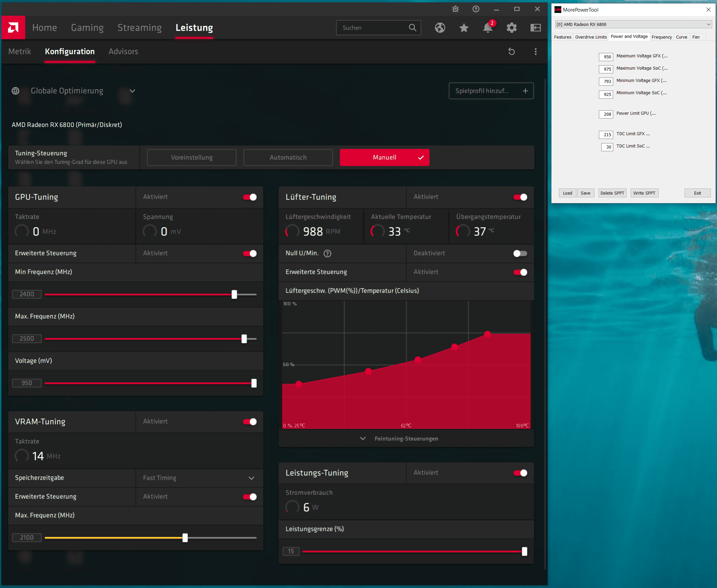Toggle Leistungs-Tuning switch
717x588 pixels.
[x=520, y=473]
